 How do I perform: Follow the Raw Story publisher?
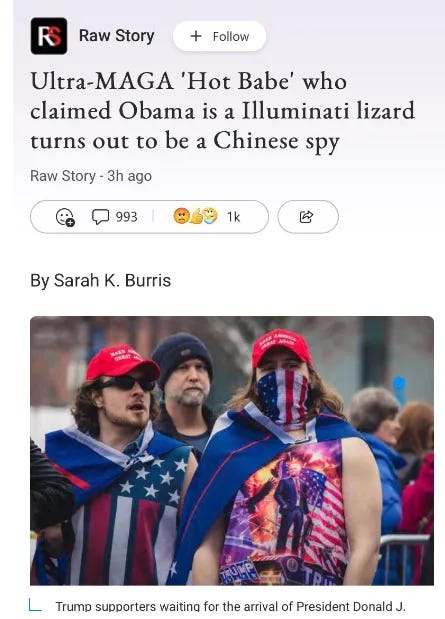(x=220, y=36)
